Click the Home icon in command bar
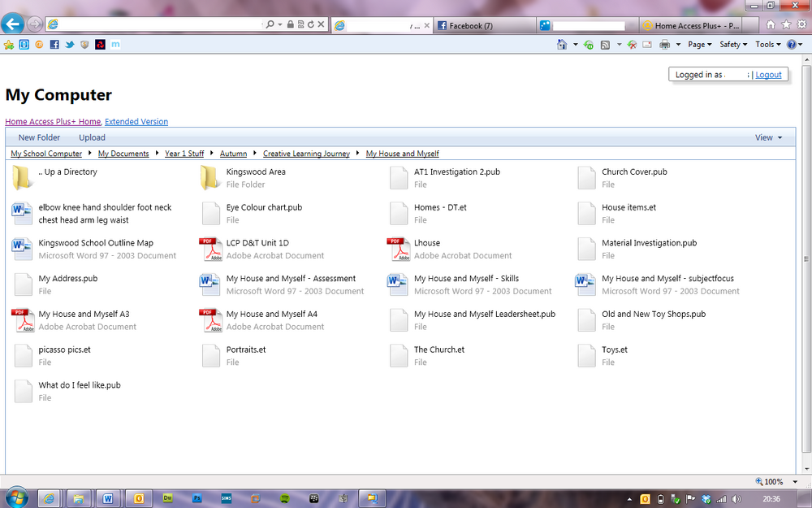 tap(562, 45)
